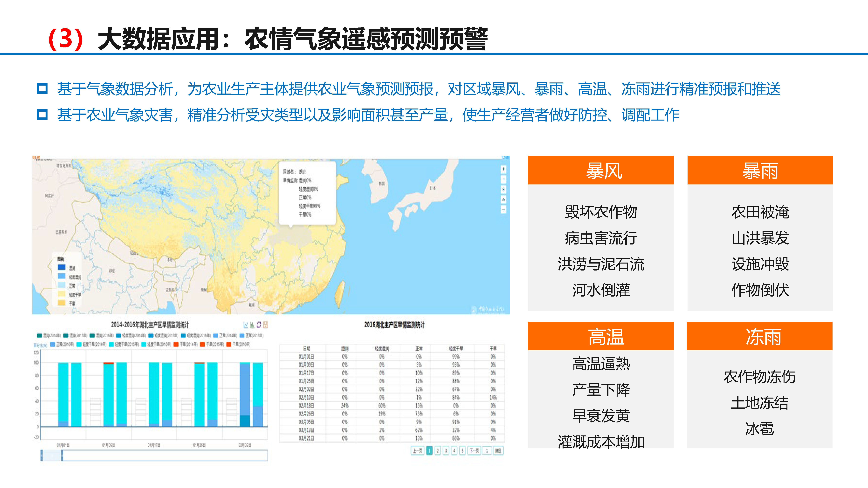The width and height of the screenshot is (868, 488).
Task: Go to page 2 in pagination
Action: (x=438, y=451)
